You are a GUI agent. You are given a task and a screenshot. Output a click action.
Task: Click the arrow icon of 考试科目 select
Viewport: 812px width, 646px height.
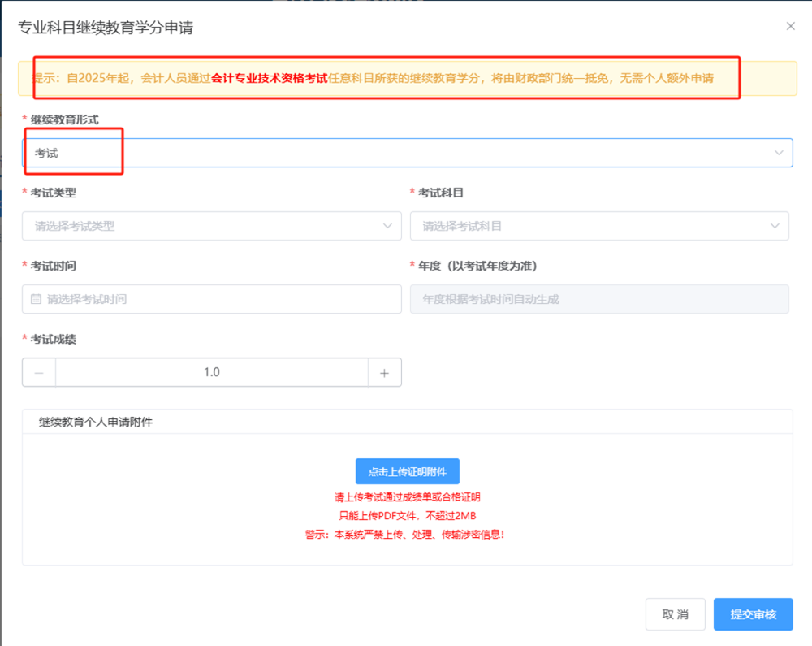(x=775, y=226)
